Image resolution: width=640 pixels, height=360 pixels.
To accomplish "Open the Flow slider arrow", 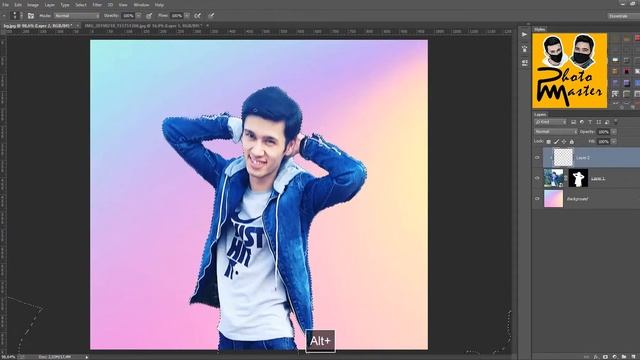I will [187, 16].
